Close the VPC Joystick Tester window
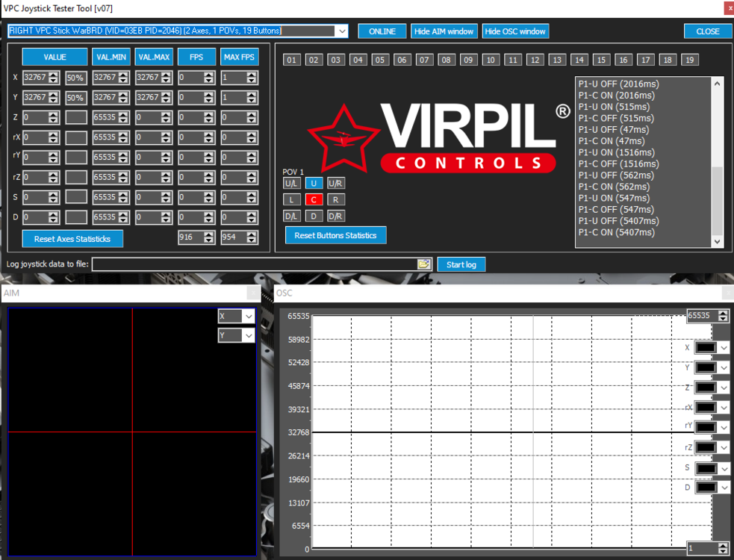Viewport: 734px width, 560px height. click(x=729, y=8)
